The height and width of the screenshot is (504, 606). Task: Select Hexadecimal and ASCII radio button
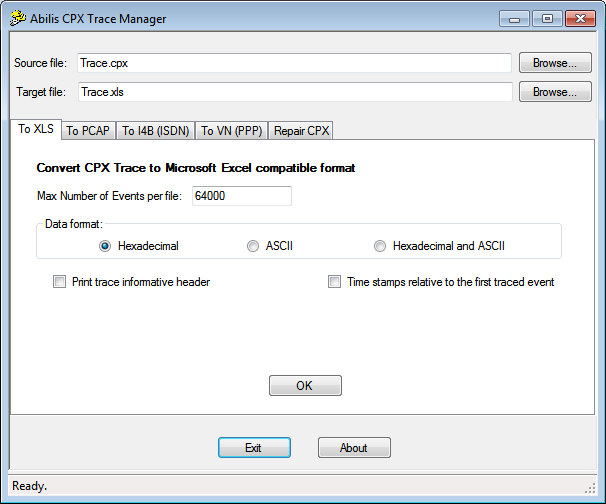(x=380, y=246)
